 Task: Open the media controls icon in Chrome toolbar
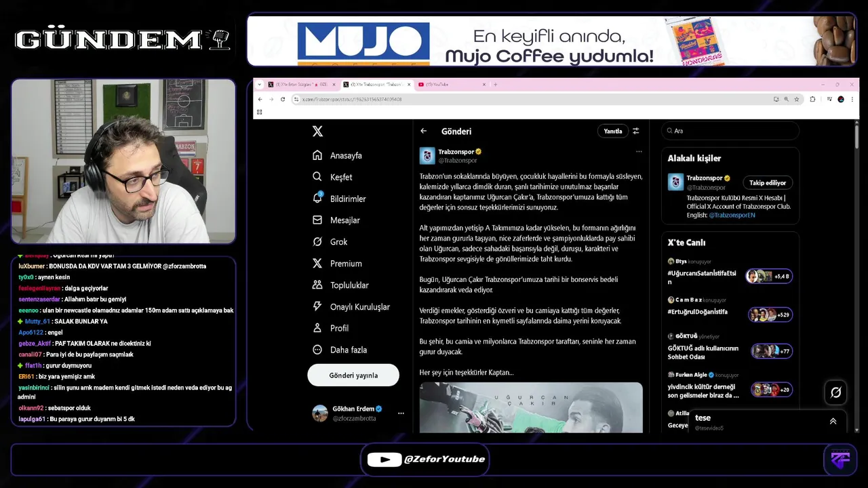point(829,99)
